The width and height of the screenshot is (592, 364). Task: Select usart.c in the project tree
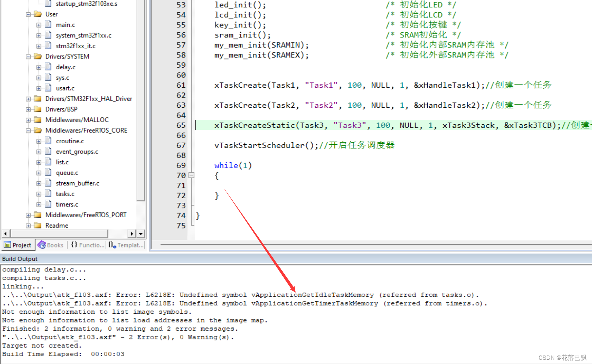tap(65, 88)
